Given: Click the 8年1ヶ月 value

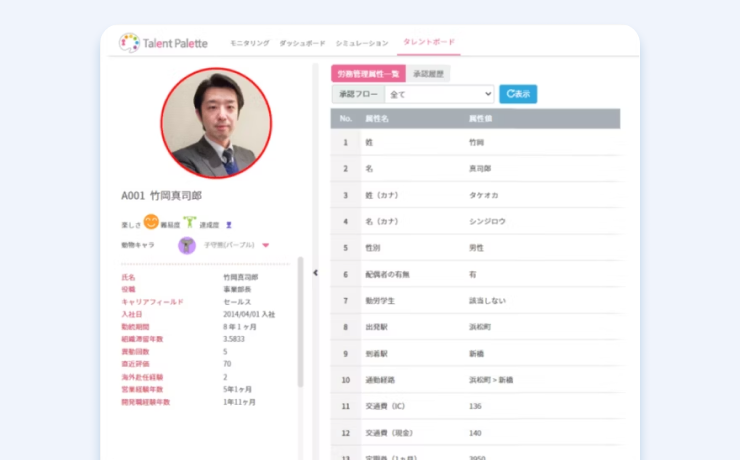Looking at the screenshot, I should tap(240, 327).
